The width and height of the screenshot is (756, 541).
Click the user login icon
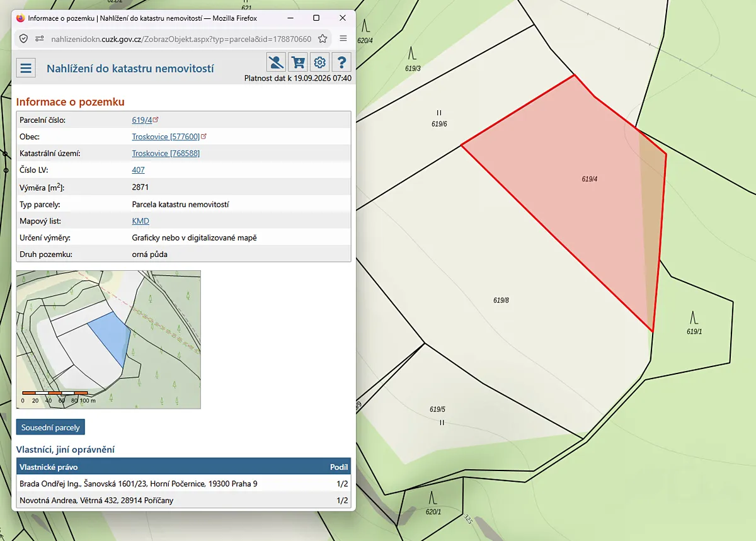click(x=276, y=62)
